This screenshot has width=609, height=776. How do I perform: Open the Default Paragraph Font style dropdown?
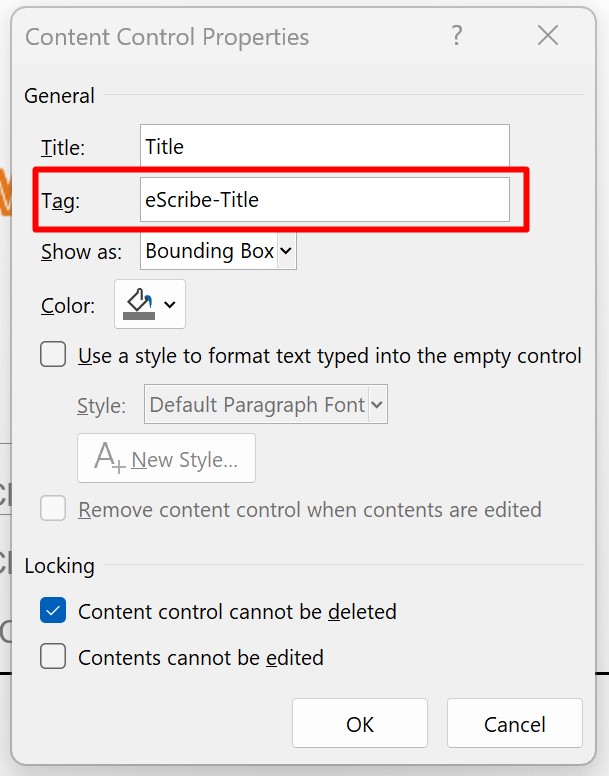(x=266, y=404)
